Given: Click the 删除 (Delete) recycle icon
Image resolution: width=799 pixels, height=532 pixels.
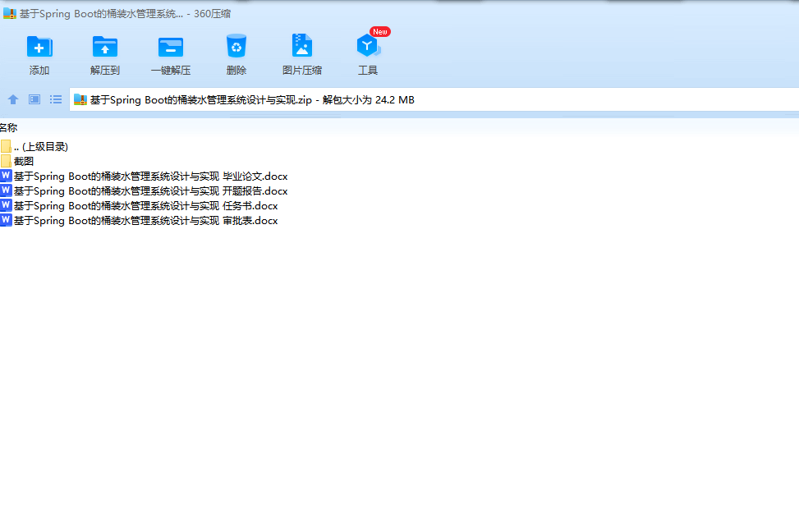Looking at the screenshot, I should pos(236,46).
